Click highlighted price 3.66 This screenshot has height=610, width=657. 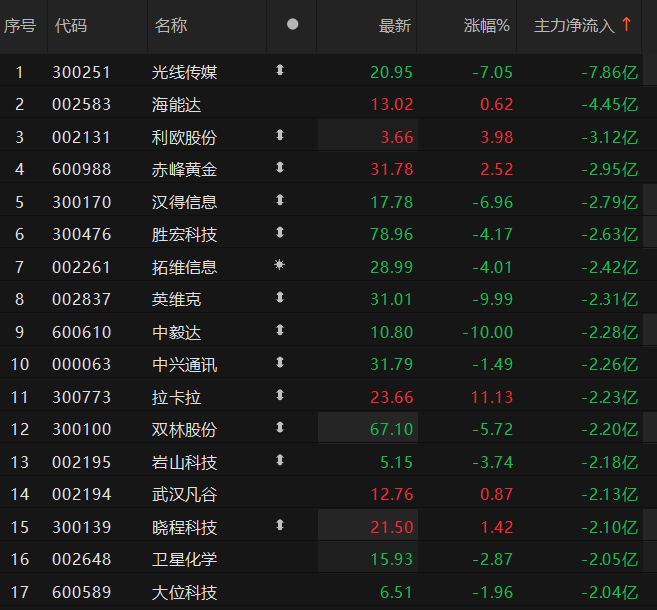tap(397, 137)
